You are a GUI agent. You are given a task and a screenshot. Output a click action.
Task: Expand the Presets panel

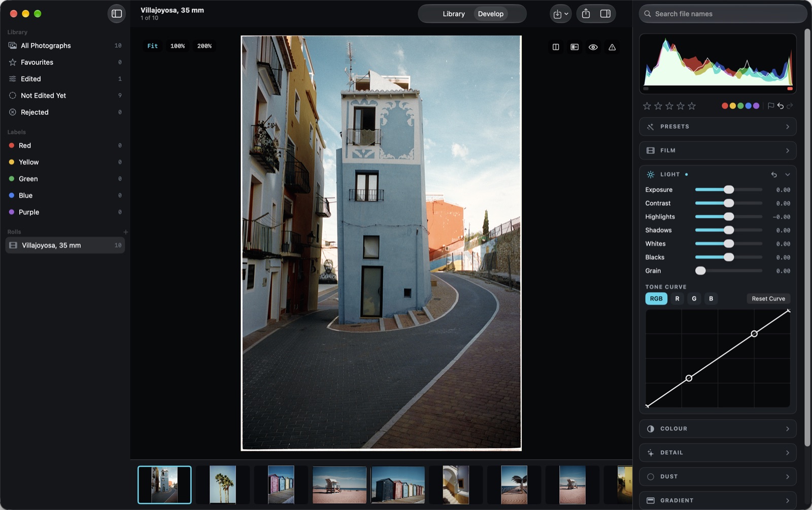pyautogui.click(x=718, y=127)
